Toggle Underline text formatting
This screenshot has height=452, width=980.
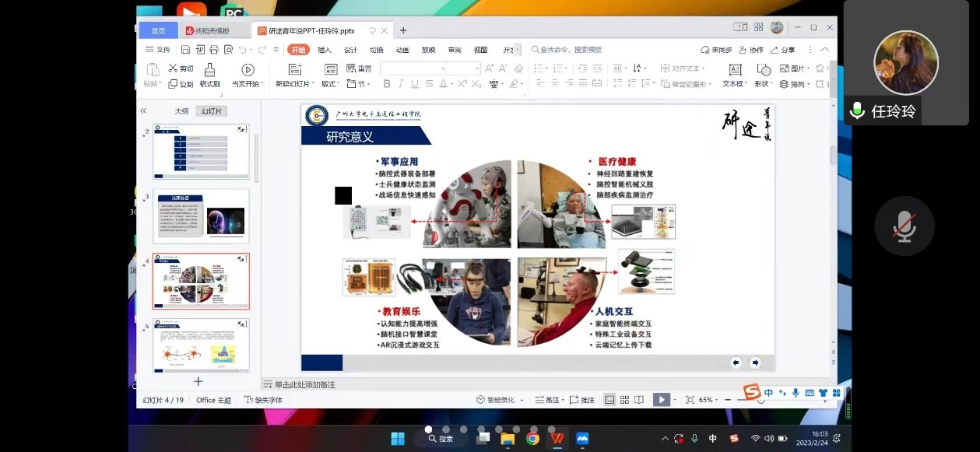414,84
